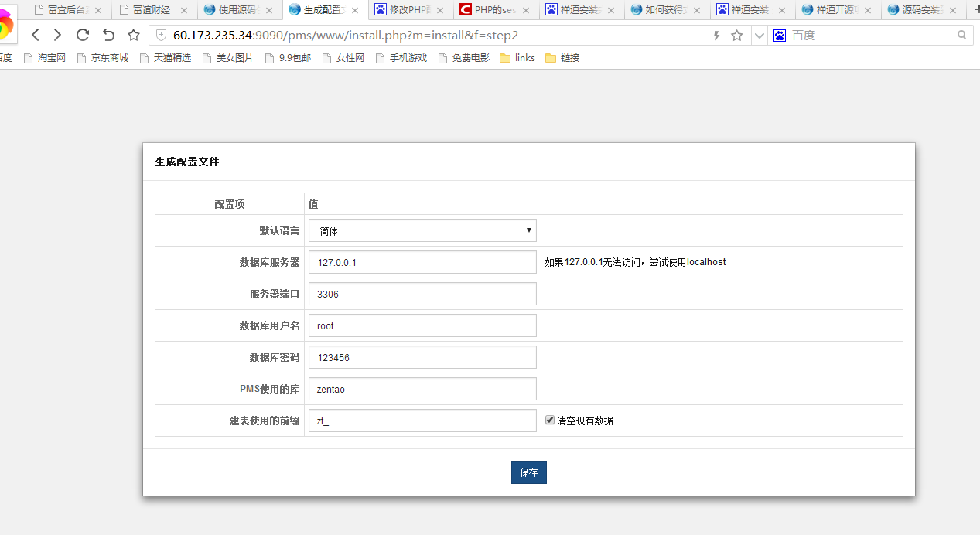Open the links bookmark folder
The width and height of the screenshot is (980, 535).
pos(517,58)
